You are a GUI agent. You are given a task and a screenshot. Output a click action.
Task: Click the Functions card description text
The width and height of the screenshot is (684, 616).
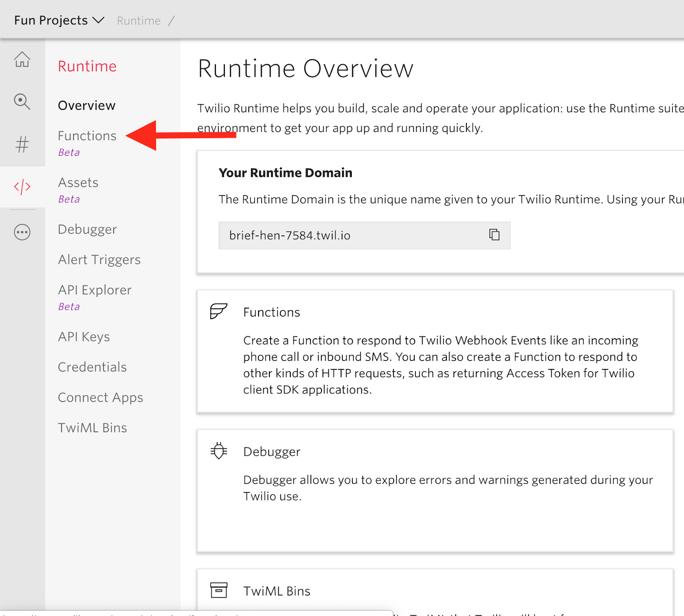[441, 365]
